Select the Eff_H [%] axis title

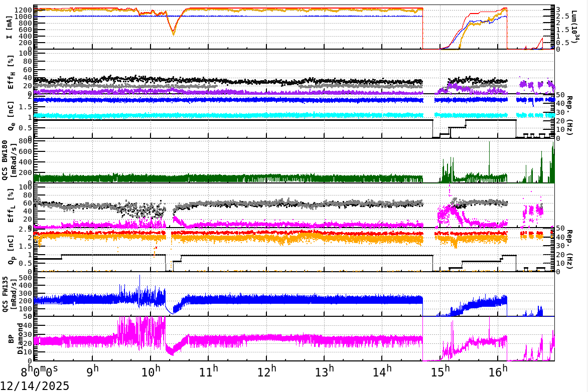(x=10, y=72)
